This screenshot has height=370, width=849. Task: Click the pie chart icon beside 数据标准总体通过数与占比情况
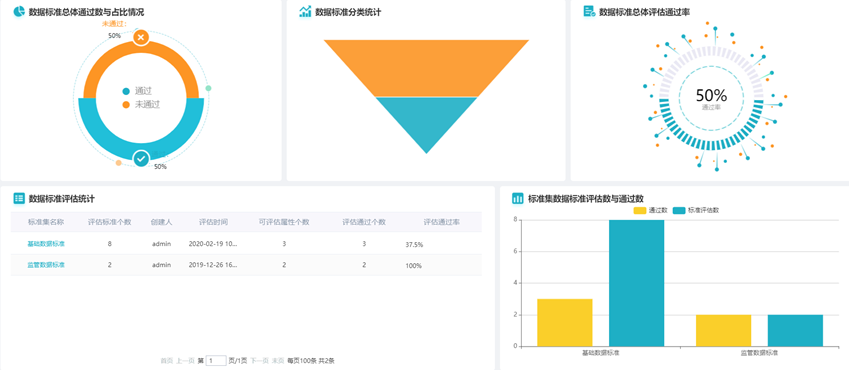pyautogui.click(x=19, y=11)
